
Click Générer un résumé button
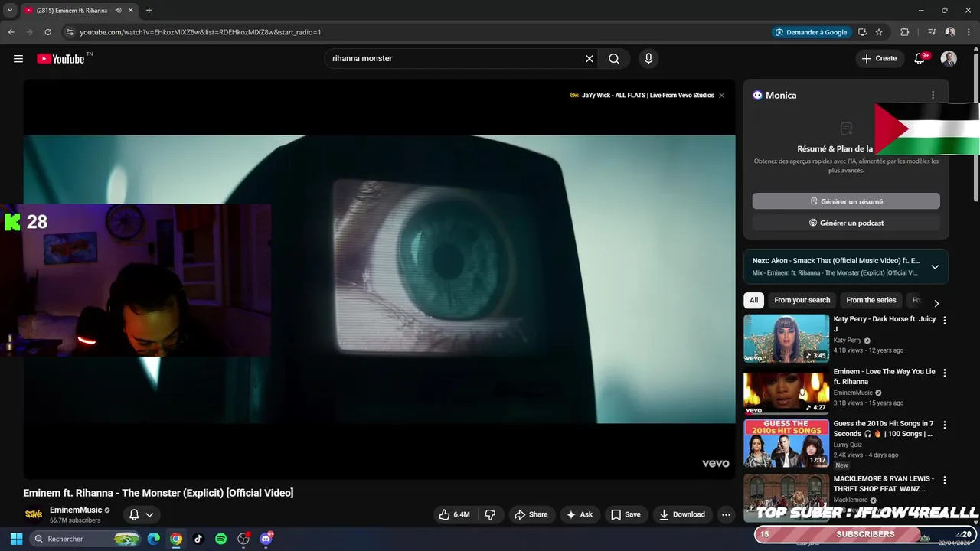click(846, 201)
